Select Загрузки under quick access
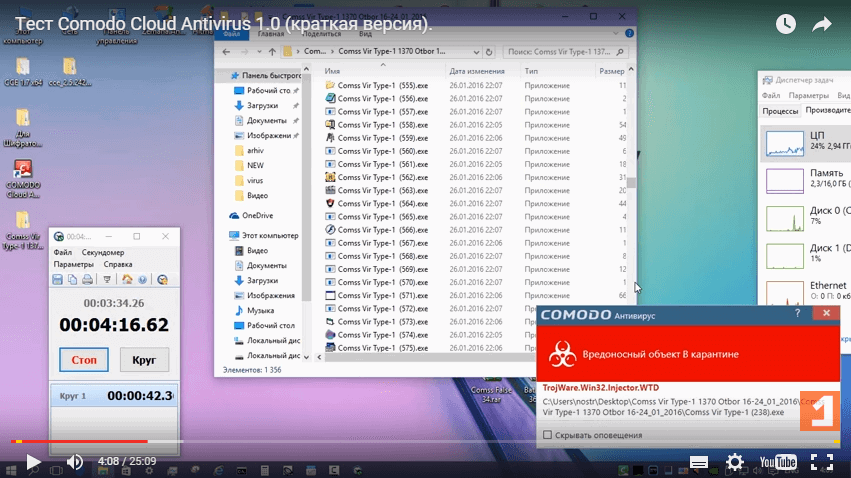 [263, 106]
